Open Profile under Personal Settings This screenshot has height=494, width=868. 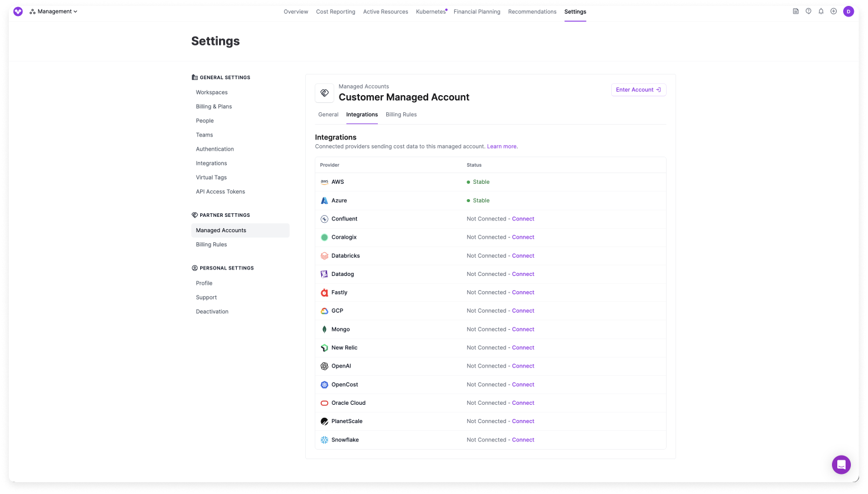(x=204, y=283)
